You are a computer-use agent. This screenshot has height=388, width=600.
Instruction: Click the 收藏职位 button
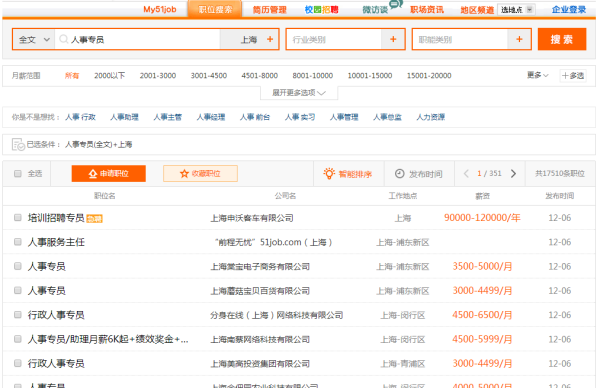(x=201, y=174)
